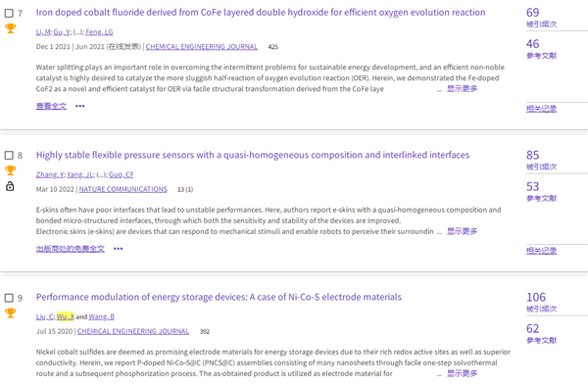The width and height of the screenshot is (588, 385).
Task: Click the trophy icon on record 9
Action: 11,313
